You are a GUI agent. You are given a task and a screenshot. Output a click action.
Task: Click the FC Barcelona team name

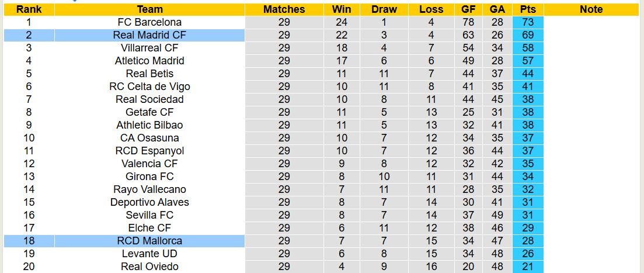149,22
